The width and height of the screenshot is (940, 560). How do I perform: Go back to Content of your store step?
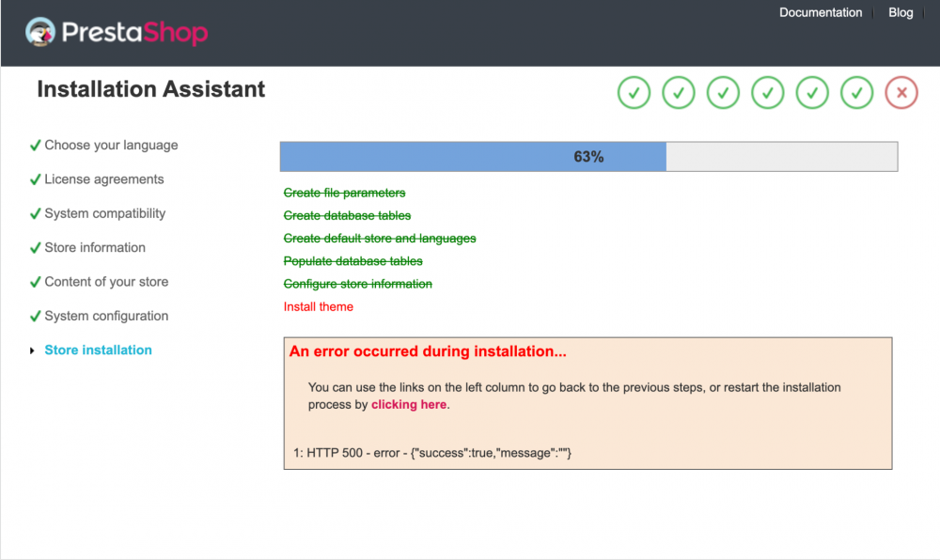pos(106,282)
